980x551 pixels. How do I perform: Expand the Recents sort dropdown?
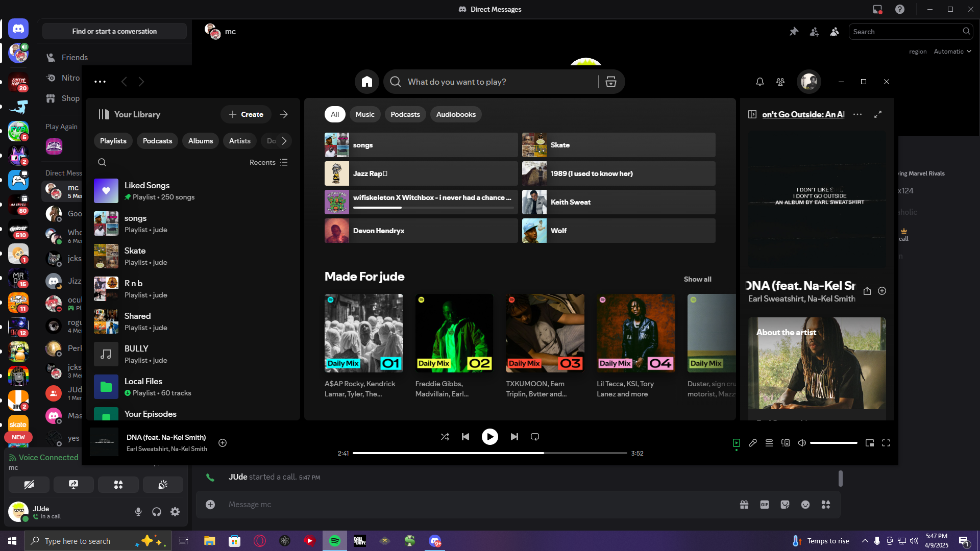click(x=268, y=162)
